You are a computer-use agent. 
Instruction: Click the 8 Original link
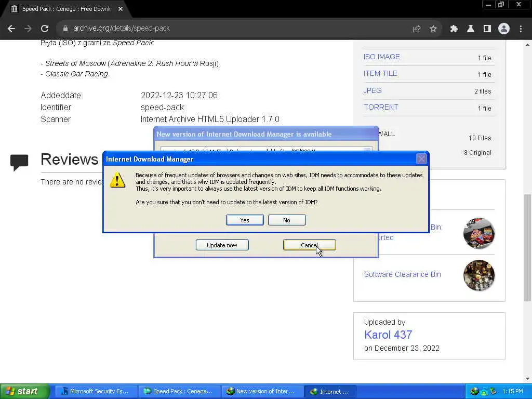(x=477, y=153)
